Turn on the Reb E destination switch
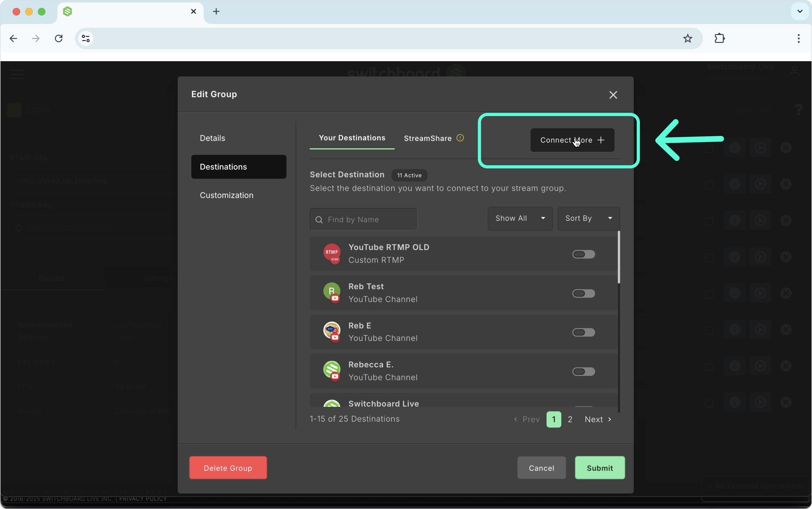The width and height of the screenshot is (812, 509). pos(583,333)
